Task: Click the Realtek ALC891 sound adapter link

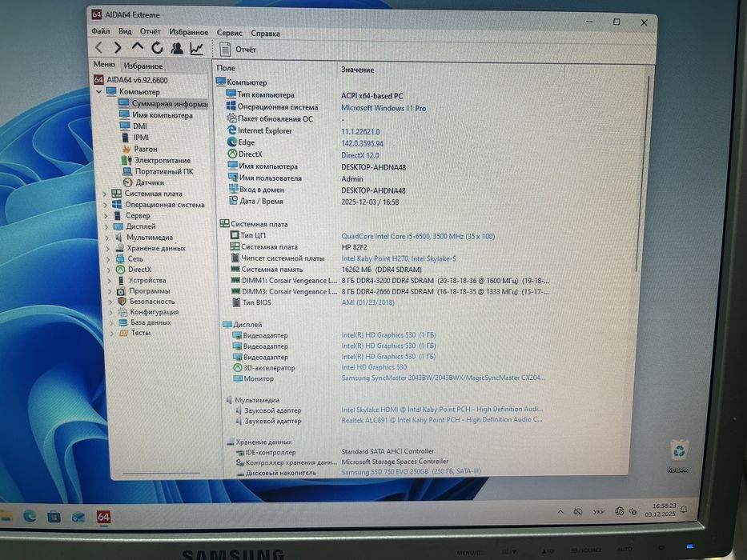Action: click(x=442, y=419)
